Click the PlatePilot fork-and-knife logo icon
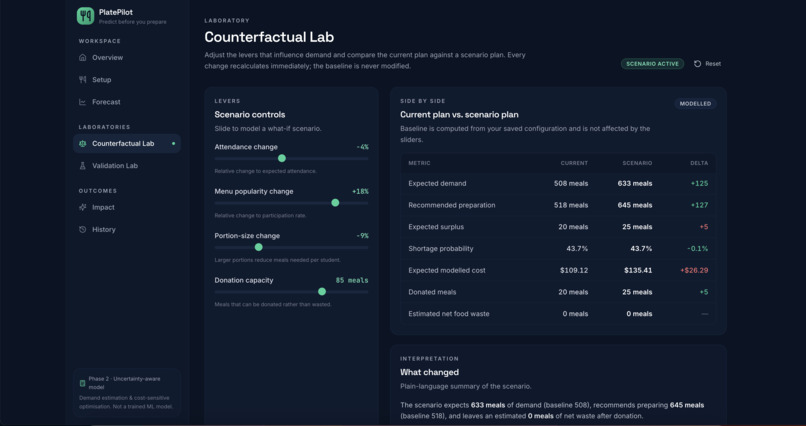Viewport: 806px width, 426px height. point(85,16)
